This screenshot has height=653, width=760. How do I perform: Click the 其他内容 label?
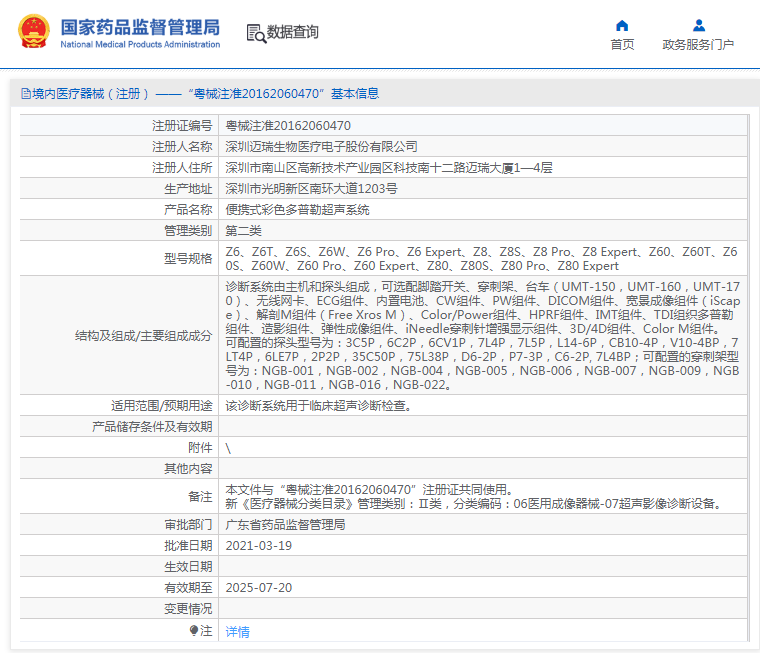pos(188,468)
